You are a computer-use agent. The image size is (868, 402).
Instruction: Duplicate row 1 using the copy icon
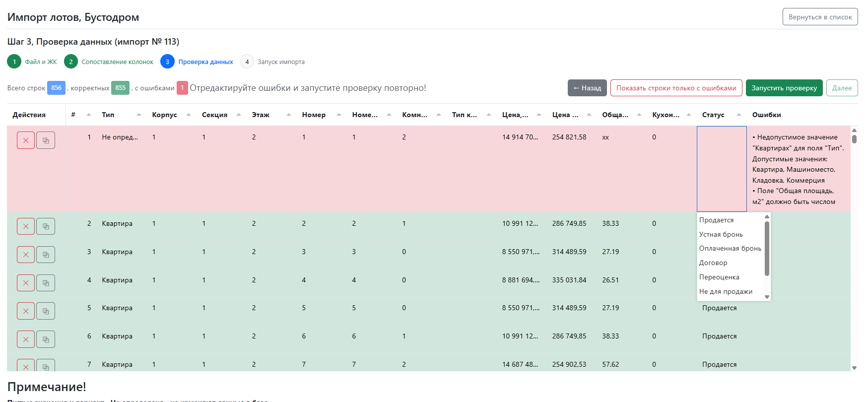pyautogui.click(x=46, y=140)
